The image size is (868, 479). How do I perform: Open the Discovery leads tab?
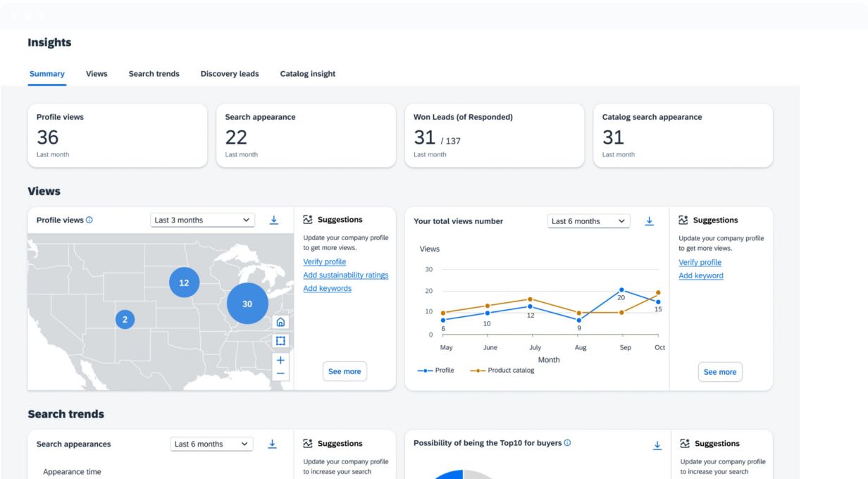229,74
